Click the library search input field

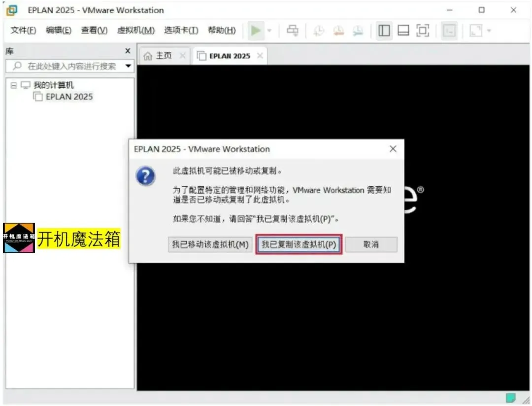coord(69,66)
